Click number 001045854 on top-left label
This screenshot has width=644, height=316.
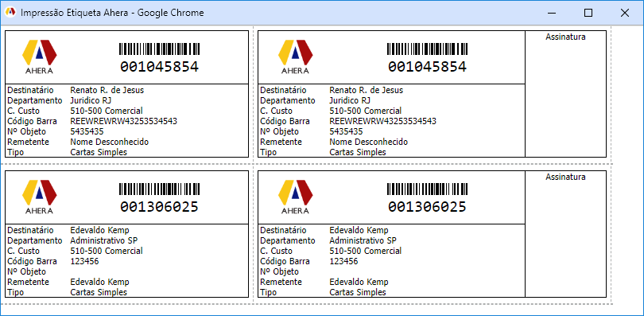(159, 67)
